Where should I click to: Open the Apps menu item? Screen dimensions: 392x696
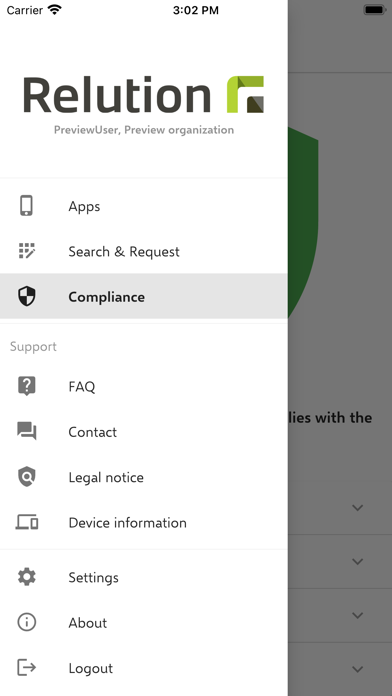pyautogui.click(x=143, y=206)
